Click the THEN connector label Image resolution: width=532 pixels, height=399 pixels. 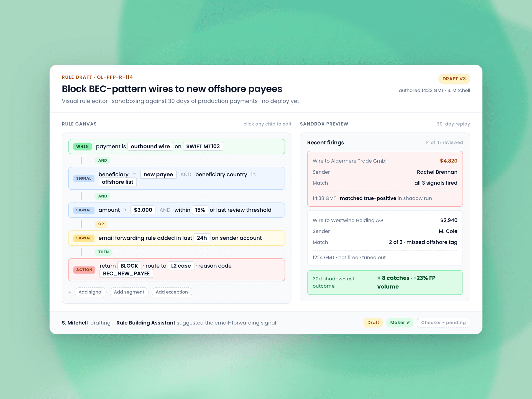coord(103,252)
